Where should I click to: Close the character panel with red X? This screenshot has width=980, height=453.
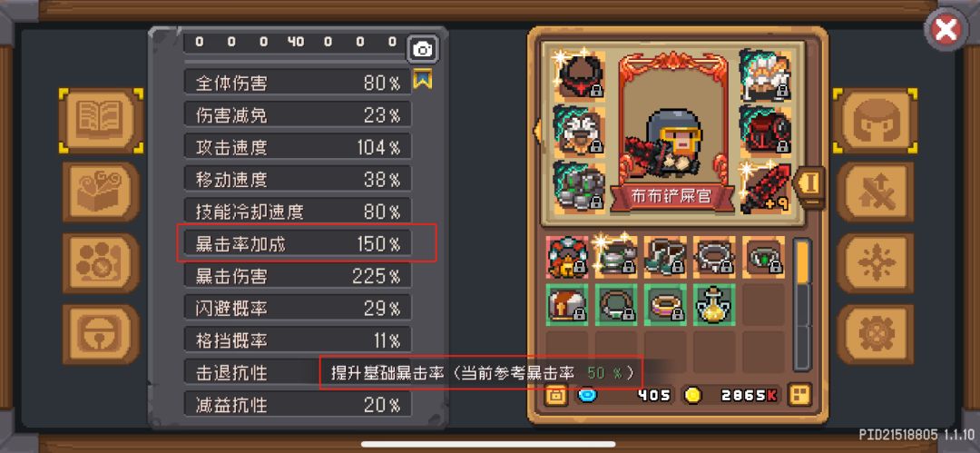click(x=946, y=30)
